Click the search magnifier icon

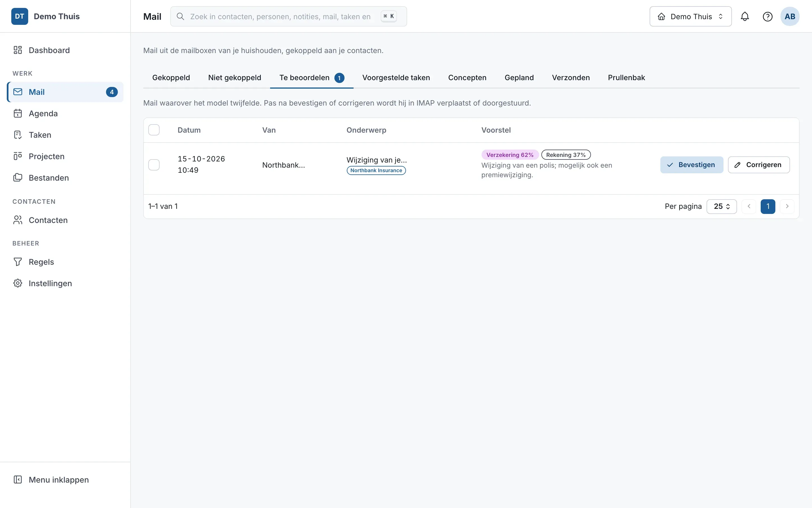(x=180, y=16)
